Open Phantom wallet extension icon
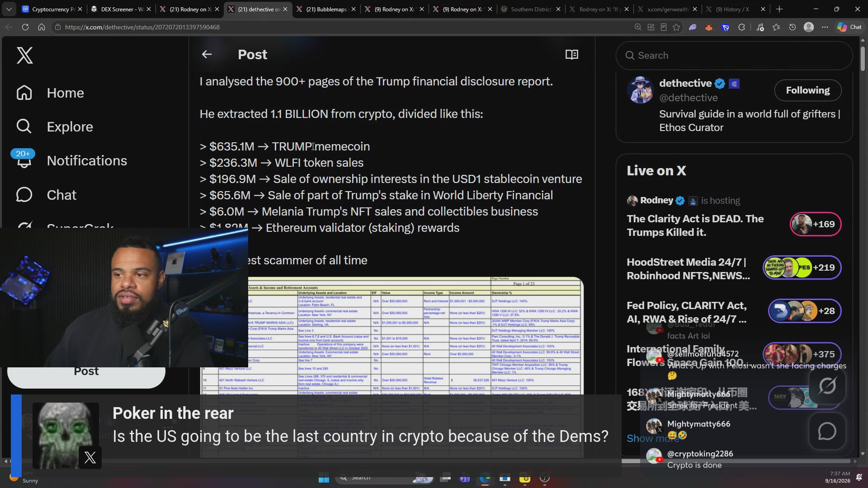 click(x=693, y=27)
